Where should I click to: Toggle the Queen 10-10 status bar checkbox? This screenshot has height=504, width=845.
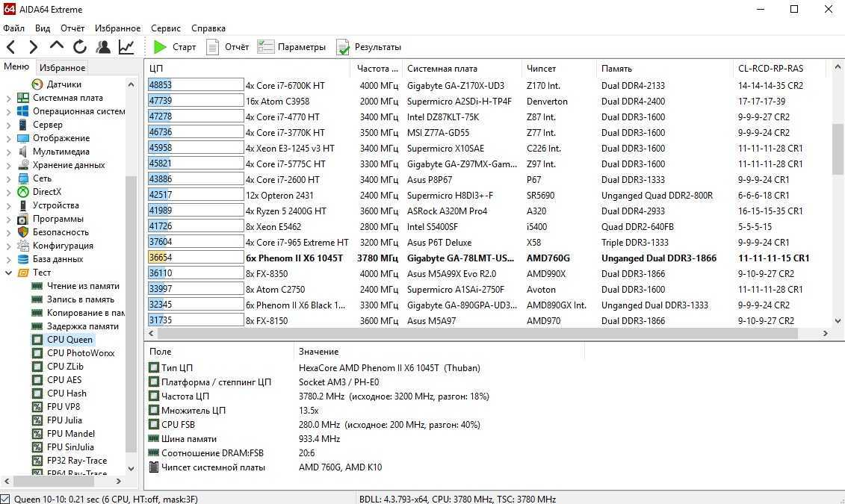(6, 499)
